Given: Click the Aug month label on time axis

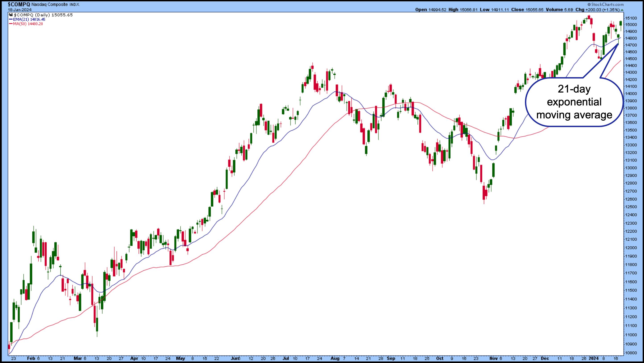Looking at the screenshot, I should [335, 358].
